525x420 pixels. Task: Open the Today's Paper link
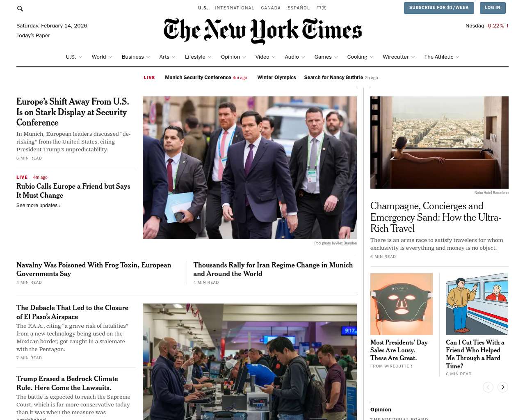pos(33,36)
